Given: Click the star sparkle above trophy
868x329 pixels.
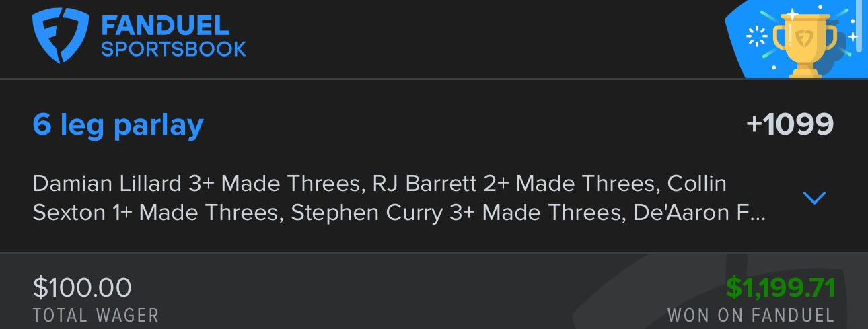Looking at the screenshot, I should [792, 13].
